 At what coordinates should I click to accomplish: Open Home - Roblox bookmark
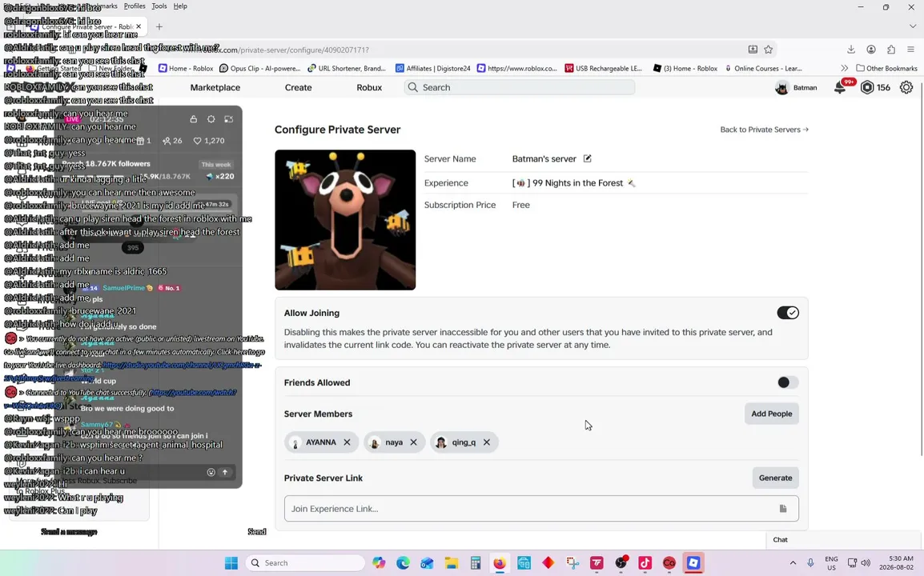(x=187, y=68)
